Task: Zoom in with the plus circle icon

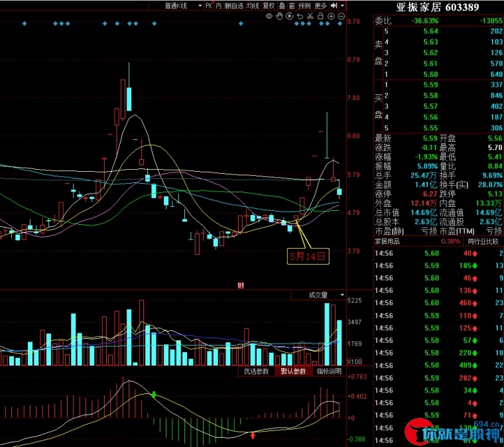Action: coord(331,16)
